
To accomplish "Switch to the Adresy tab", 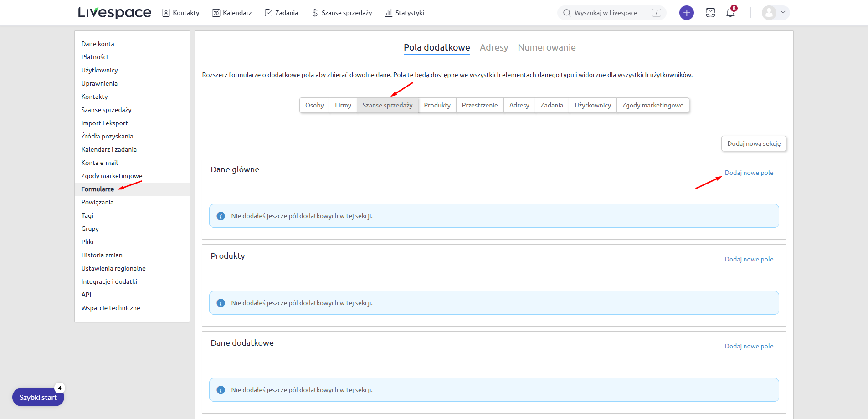I will click(493, 47).
